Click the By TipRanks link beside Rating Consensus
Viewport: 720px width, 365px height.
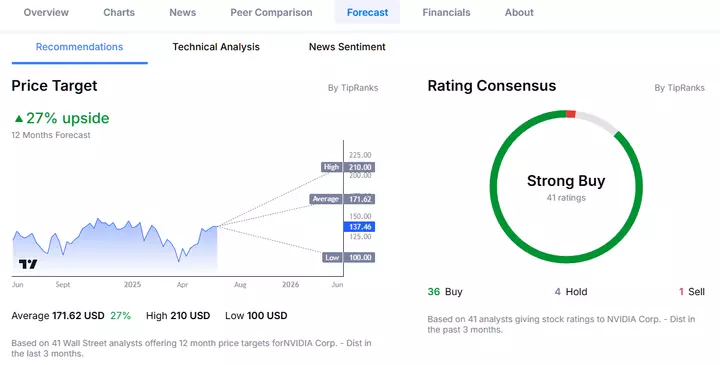pos(680,88)
